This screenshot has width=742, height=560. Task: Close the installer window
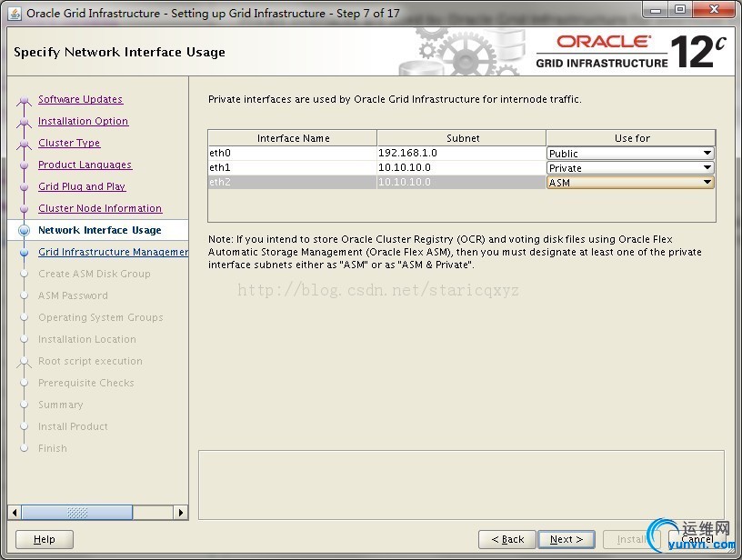pyautogui.click(x=714, y=10)
